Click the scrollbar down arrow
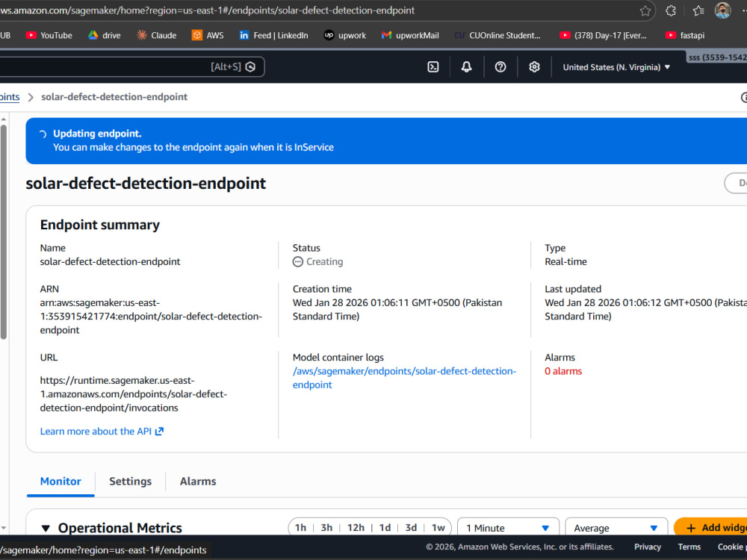Viewport: 747px width, 560px height. [x=4, y=528]
